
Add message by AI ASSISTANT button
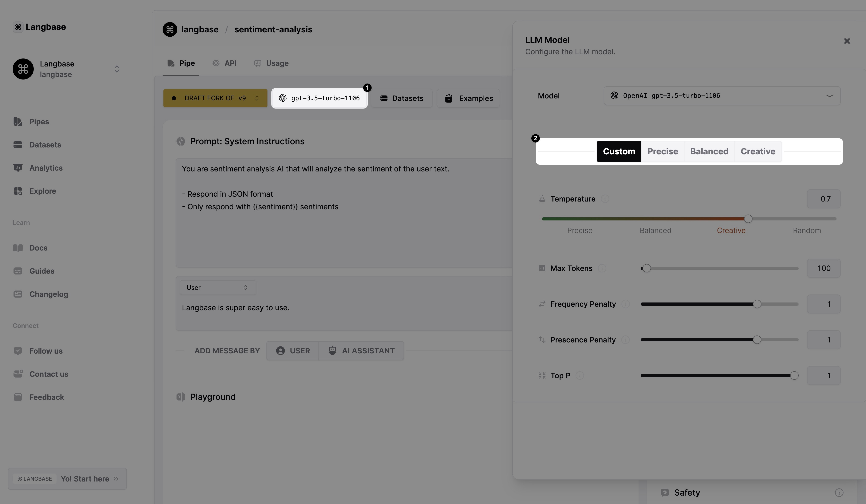(361, 350)
